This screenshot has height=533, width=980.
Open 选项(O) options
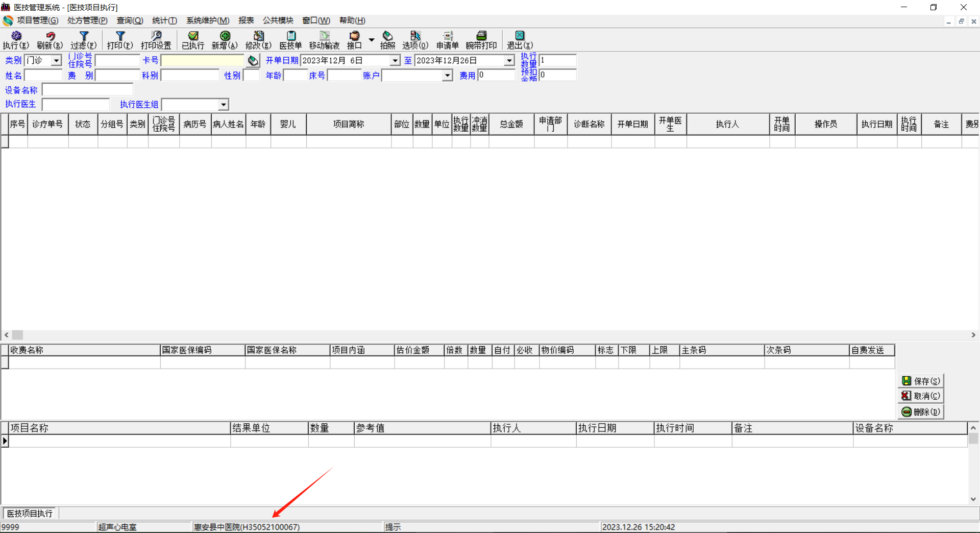point(415,40)
